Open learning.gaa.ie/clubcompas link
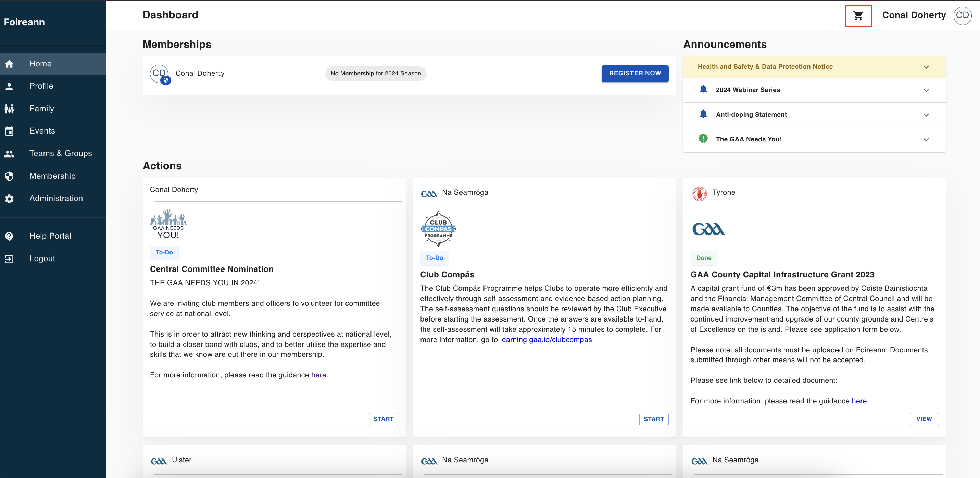Viewport: 980px width, 478px height. tap(545, 339)
